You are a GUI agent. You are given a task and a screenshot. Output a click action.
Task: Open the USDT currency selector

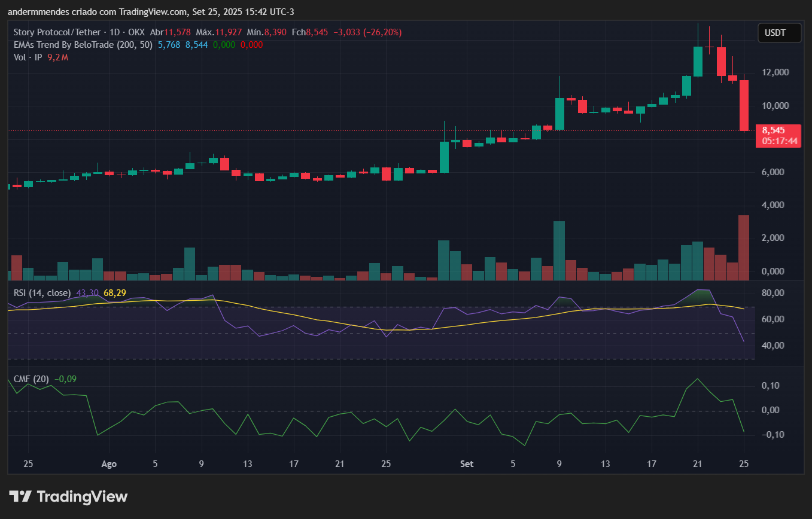(779, 33)
